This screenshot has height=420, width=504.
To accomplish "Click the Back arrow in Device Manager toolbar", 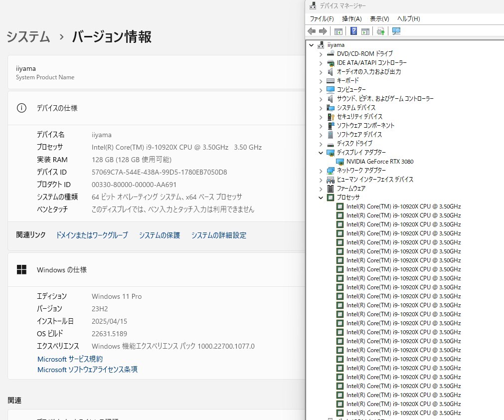I will [x=312, y=31].
